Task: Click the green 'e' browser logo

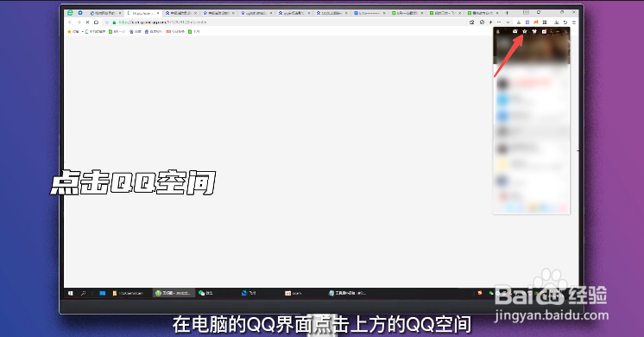Action: point(70,13)
